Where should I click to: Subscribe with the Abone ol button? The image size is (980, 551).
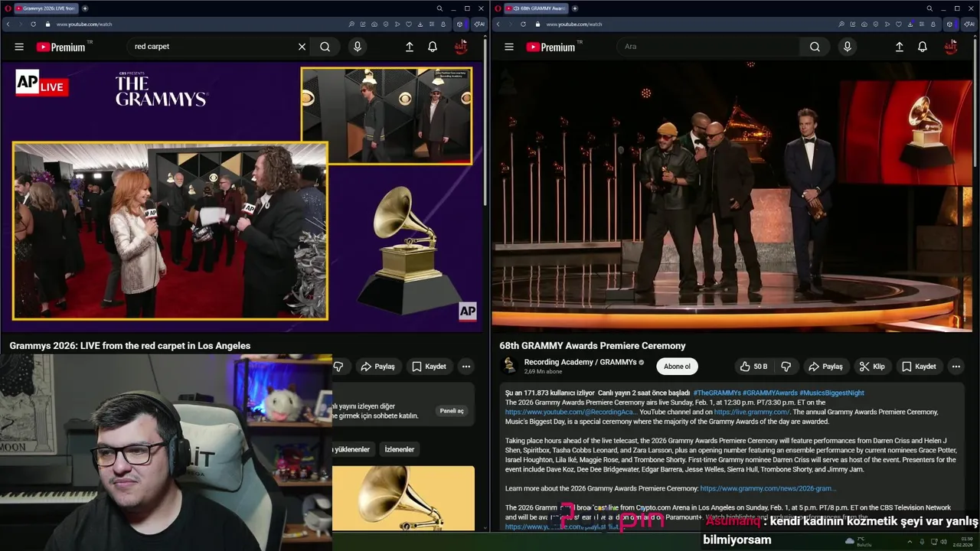tap(677, 367)
